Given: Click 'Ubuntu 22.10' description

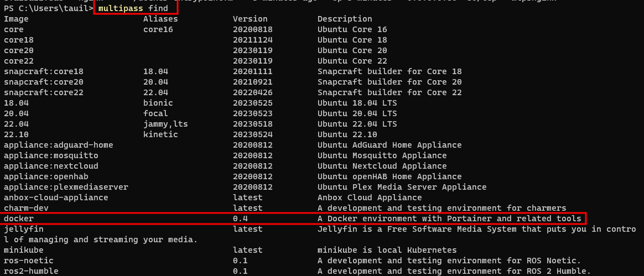Looking at the screenshot, I should [x=347, y=134].
